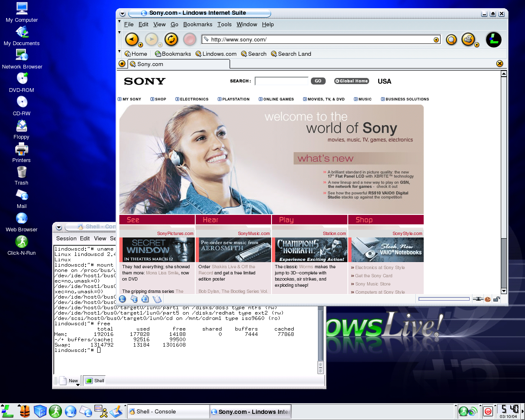Click the Sony page SEARCH input field
525x420 pixels.
pos(281,81)
